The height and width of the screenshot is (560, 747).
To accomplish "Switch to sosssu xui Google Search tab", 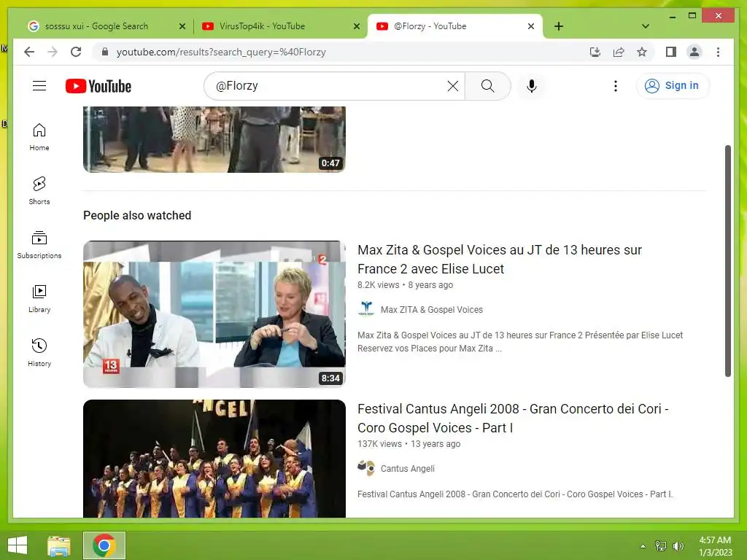I will [x=96, y=26].
